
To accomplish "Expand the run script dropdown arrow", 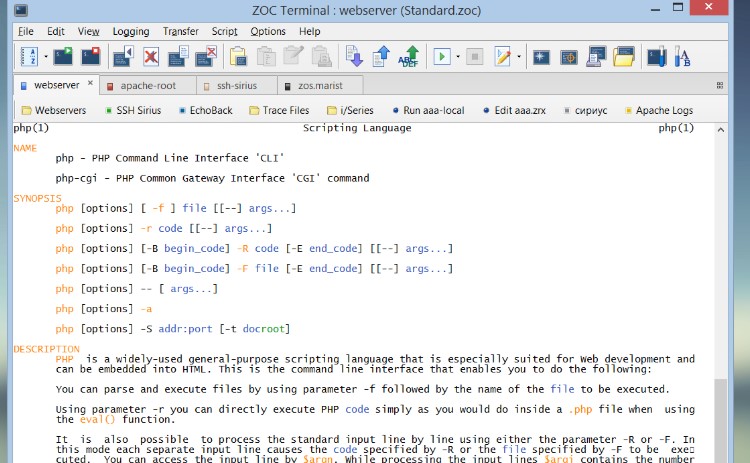I will tap(458, 57).
